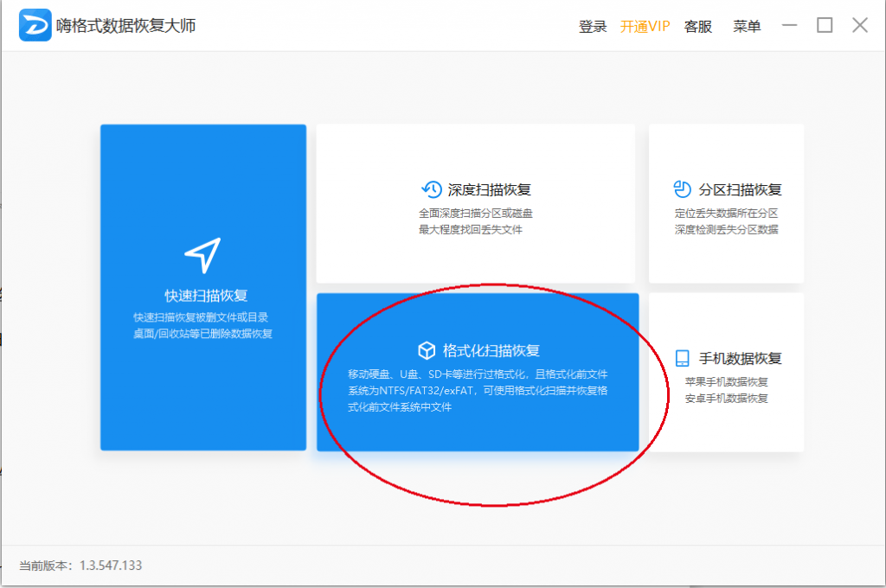The width and height of the screenshot is (886, 588).
Task: Click text 快速扫描恢复被删文件或目录
Action: point(201,316)
